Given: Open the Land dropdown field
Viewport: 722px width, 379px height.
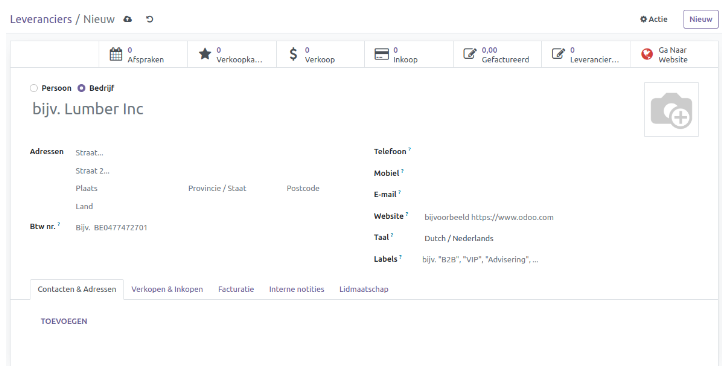Looking at the screenshot, I should (207, 206).
